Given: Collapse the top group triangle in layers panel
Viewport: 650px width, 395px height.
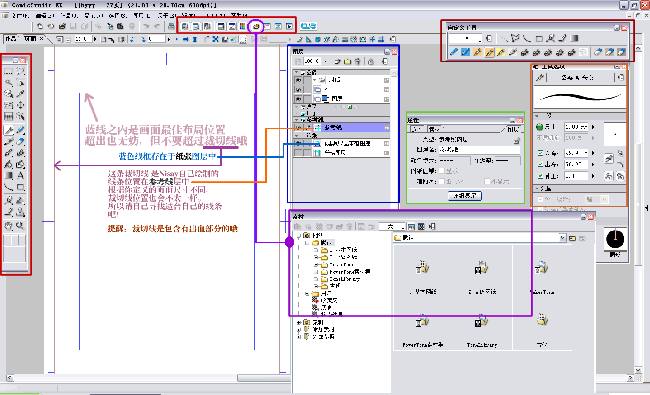Looking at the screenshot, I should 297,72.
